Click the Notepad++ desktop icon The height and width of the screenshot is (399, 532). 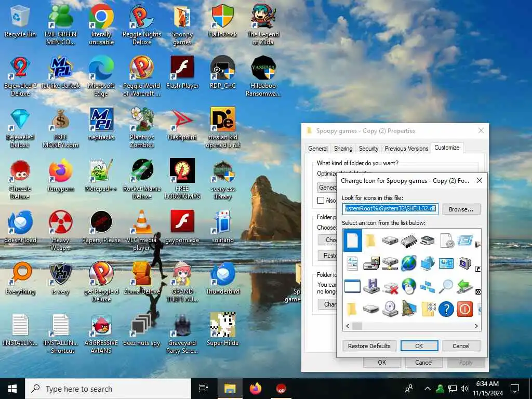pyautogui.click(x=101, y=176)
